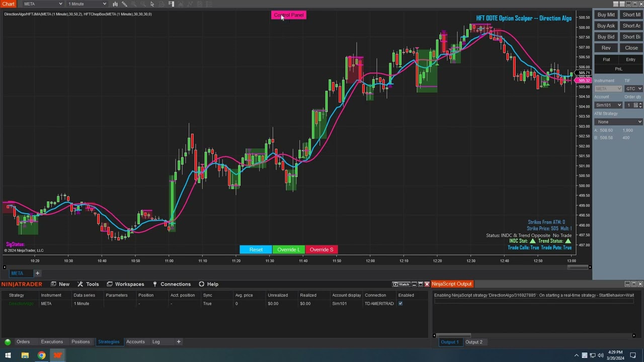Image resolution: width=644 pixels, height=362 pixels.
Task: Click the chart horizontal scrollbar thumb
Action: (579, 267)
